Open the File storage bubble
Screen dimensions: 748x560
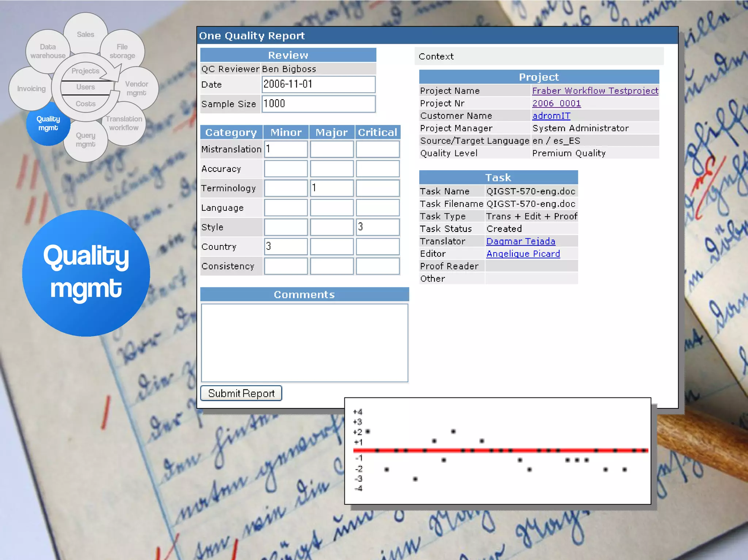(122, 51)
